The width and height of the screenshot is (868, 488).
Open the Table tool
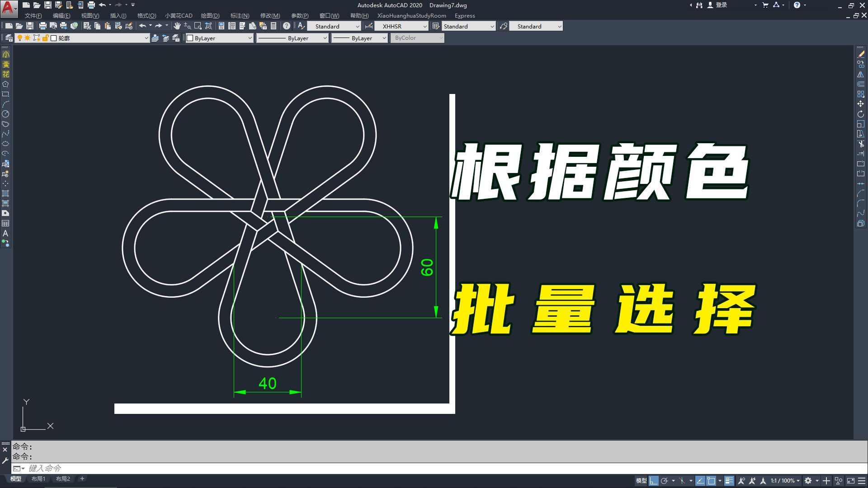[x=5, y=223]
